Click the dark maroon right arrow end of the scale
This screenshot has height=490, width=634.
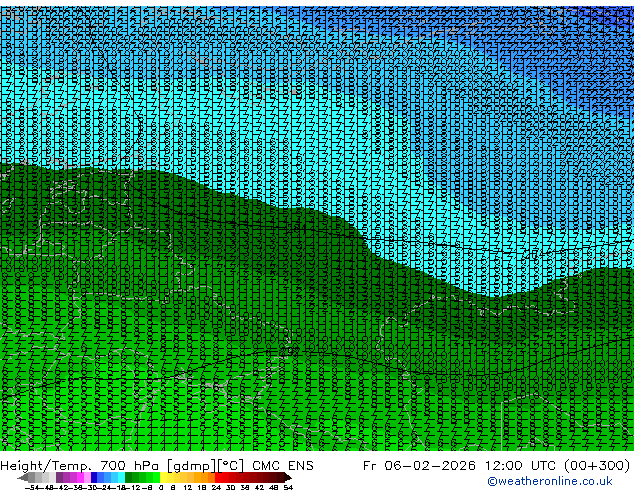(287, 477)
